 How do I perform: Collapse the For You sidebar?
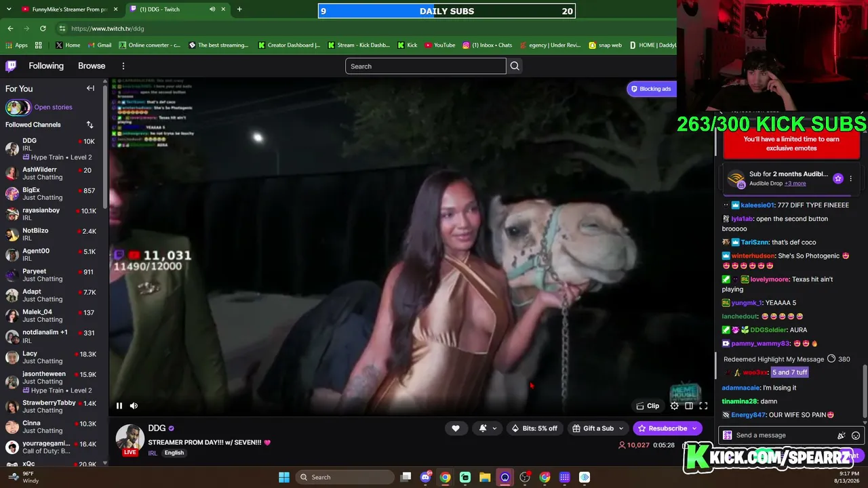pyautogui.click(x=90, y=88)
